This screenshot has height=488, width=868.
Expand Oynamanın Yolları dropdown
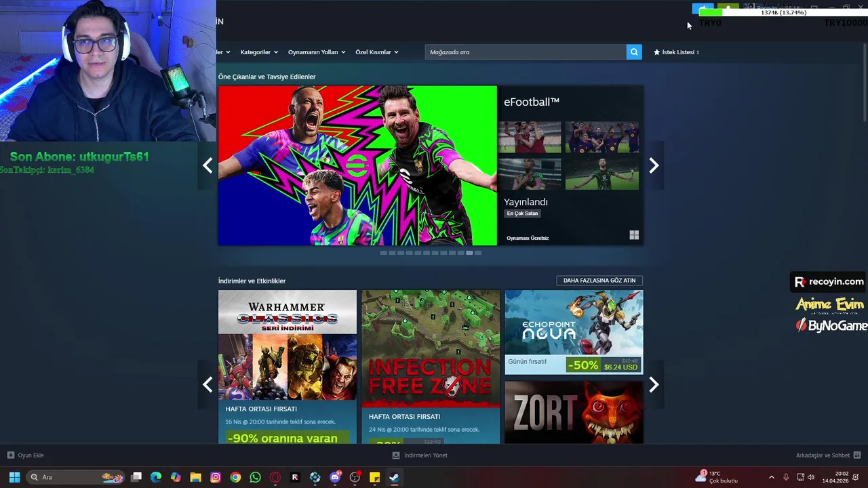click(x=317, y=52)
